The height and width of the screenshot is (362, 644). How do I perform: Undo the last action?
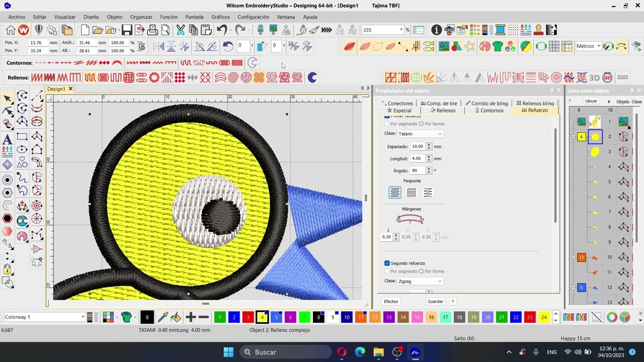click(222, 30)
